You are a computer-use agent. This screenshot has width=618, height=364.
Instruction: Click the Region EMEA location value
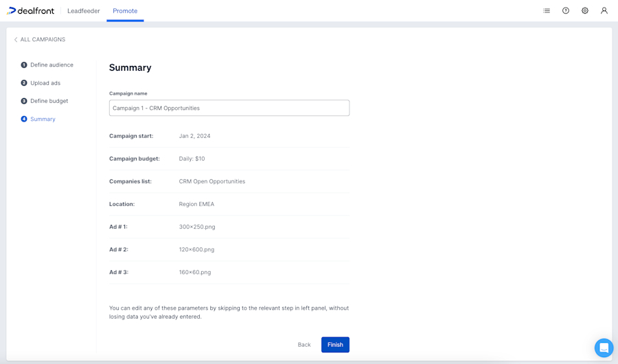pyautogui.click(x=196, y=204)
